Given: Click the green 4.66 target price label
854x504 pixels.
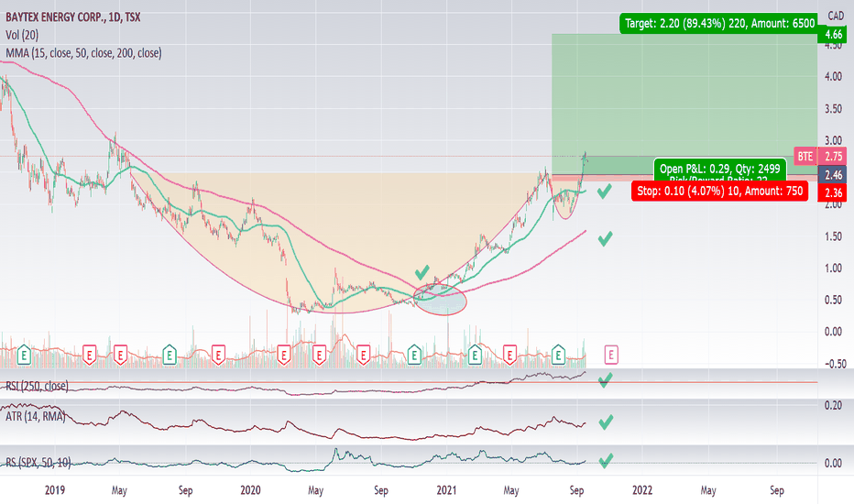Looking at the screenshot, I should coord(833,35).
